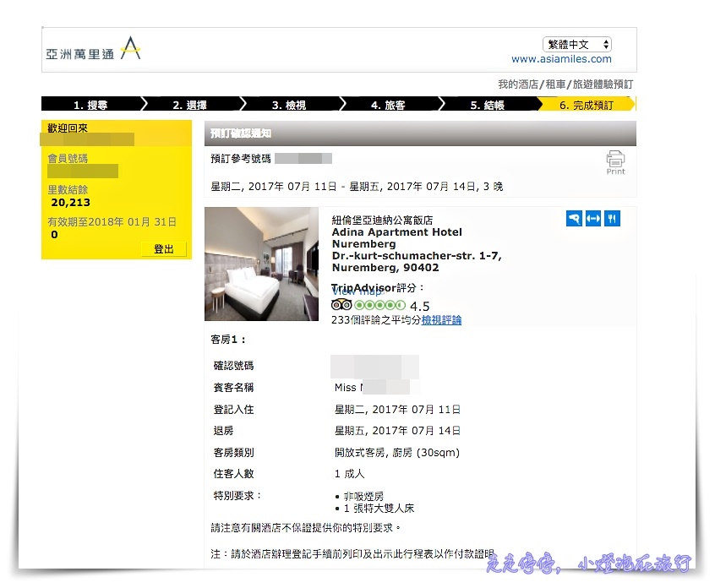715x588 pixels.
Task: Select step 6. 完成預訂
Action: tap(587, 105)
